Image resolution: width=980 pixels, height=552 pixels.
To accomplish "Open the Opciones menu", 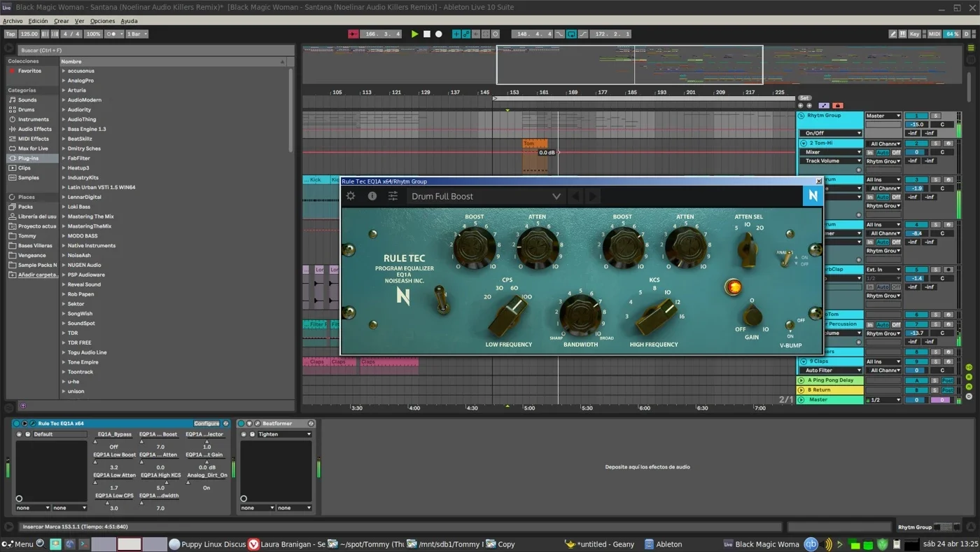I will [102, 21].
